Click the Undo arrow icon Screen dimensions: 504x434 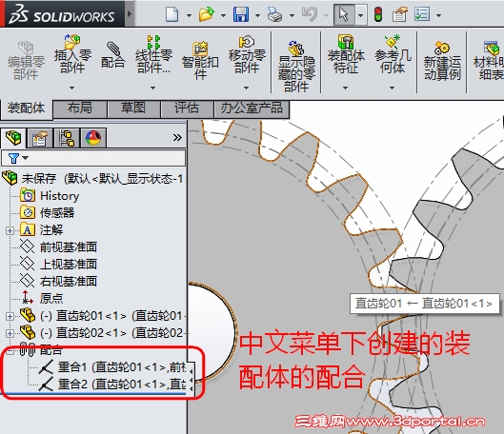click(x=310, y=14)
